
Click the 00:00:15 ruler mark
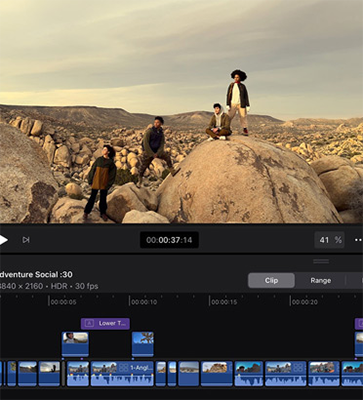[224, 302]
